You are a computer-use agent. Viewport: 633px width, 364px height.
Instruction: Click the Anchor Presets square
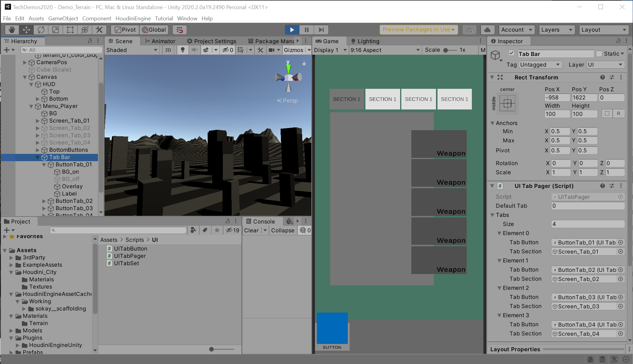coord(507,104)
